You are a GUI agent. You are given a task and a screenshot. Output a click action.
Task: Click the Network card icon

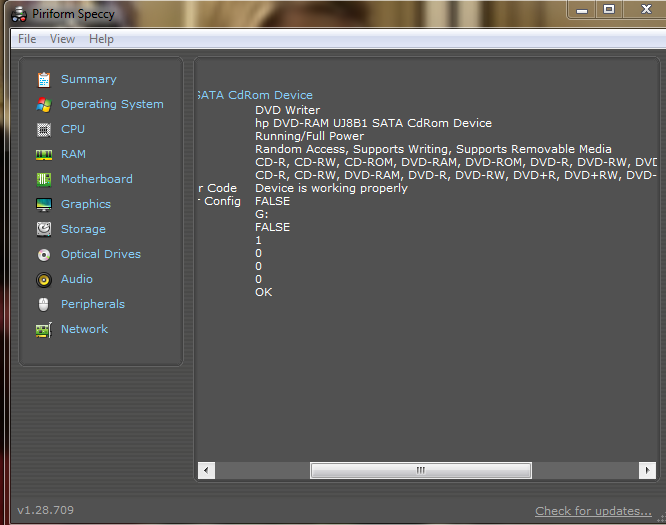43,329
